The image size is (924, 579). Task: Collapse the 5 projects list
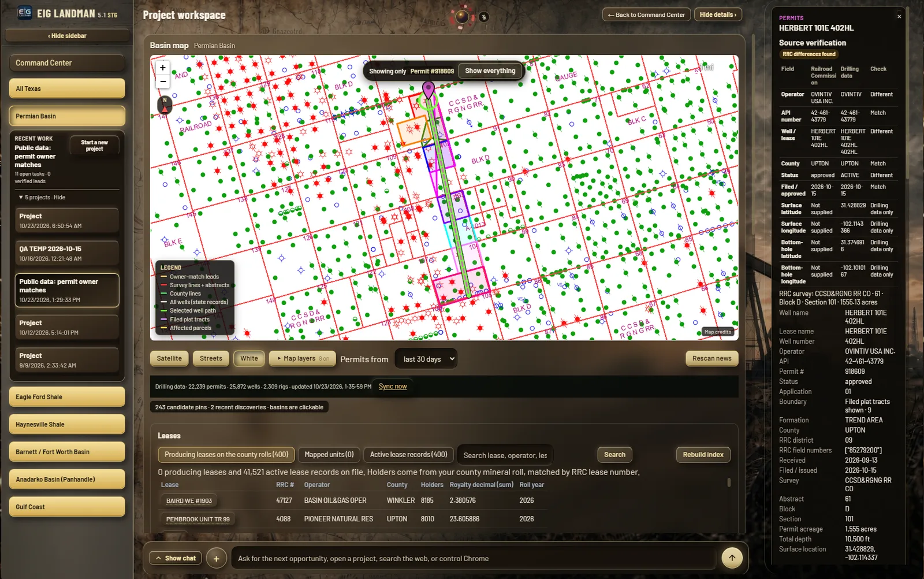(x=42, y=198)
